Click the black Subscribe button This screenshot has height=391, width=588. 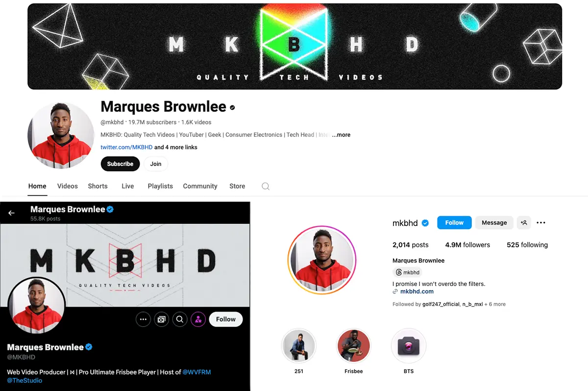pos(120,164)
